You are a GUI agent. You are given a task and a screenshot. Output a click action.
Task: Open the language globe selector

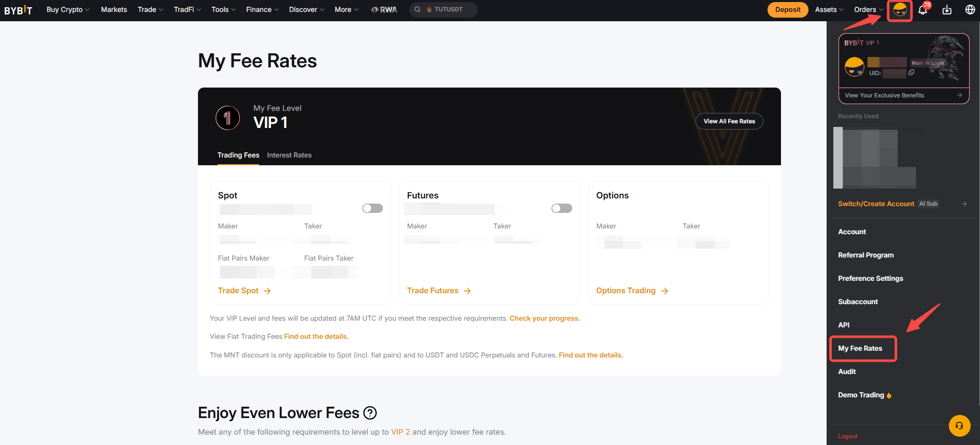pyautogui.click(x=970, y=10)
